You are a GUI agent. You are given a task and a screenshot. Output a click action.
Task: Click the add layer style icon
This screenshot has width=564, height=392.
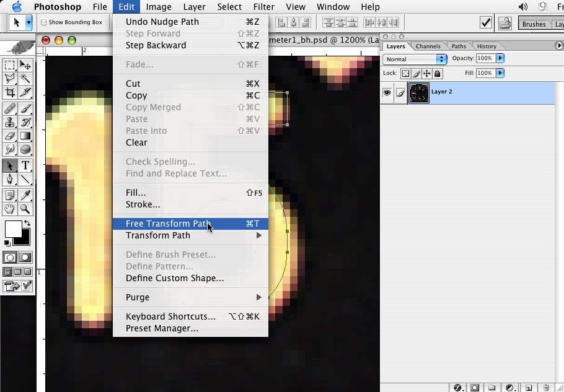tap(458, 388)
